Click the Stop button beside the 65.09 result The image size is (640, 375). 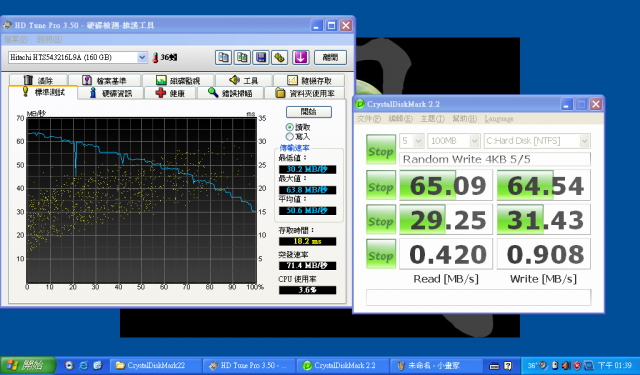(381, 185)
